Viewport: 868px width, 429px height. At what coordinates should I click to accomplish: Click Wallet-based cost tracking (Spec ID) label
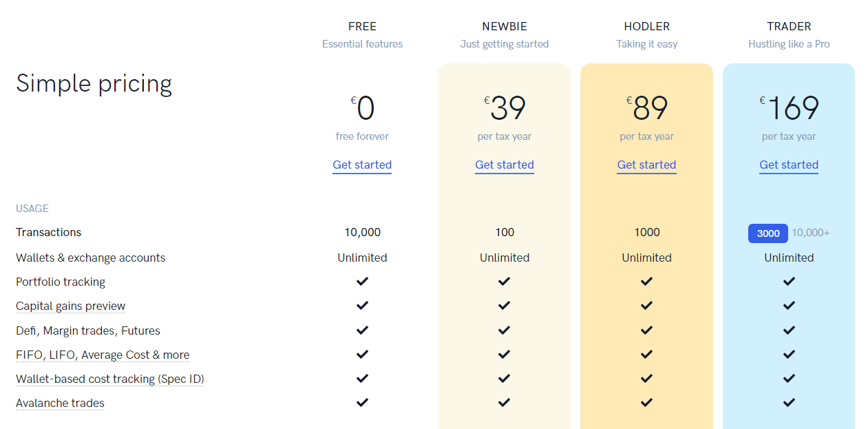[110, 379]
